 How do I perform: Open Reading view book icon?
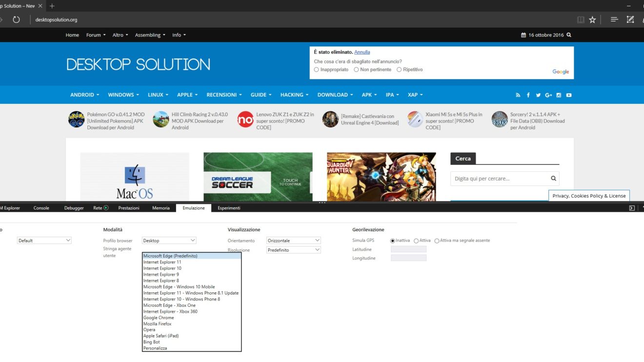pos(581,20)
